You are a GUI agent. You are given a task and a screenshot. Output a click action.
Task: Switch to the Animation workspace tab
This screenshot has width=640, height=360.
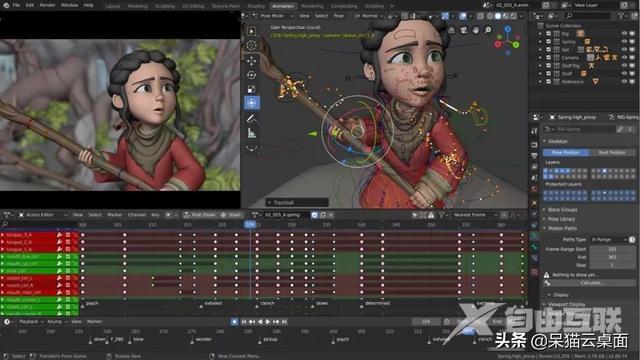tap(283, 6)
